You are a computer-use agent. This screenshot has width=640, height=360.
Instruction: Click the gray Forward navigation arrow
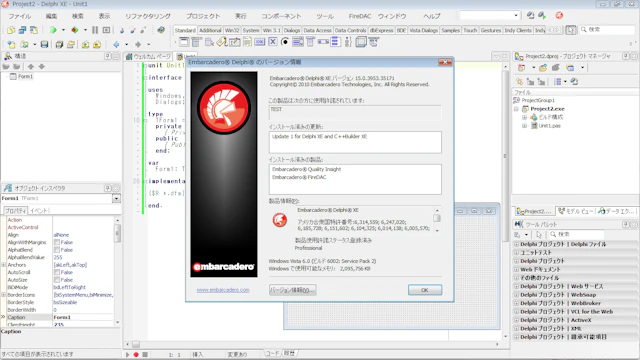138,44
